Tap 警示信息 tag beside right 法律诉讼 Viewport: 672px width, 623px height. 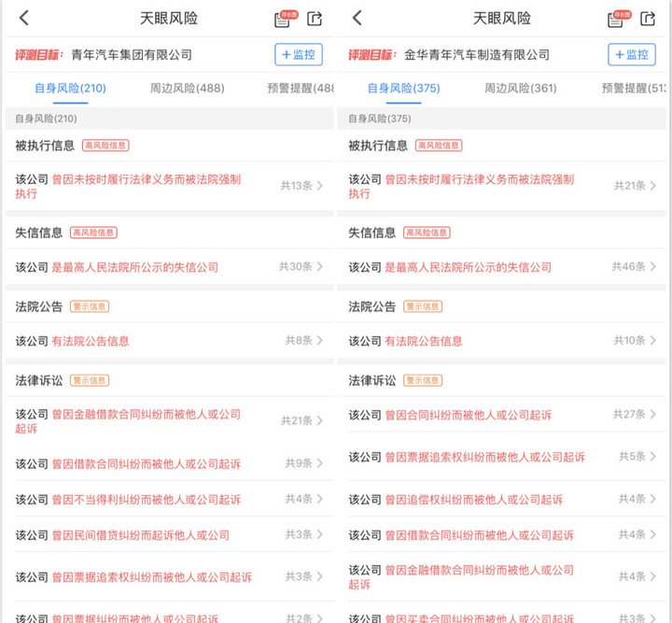pos(423,380)
